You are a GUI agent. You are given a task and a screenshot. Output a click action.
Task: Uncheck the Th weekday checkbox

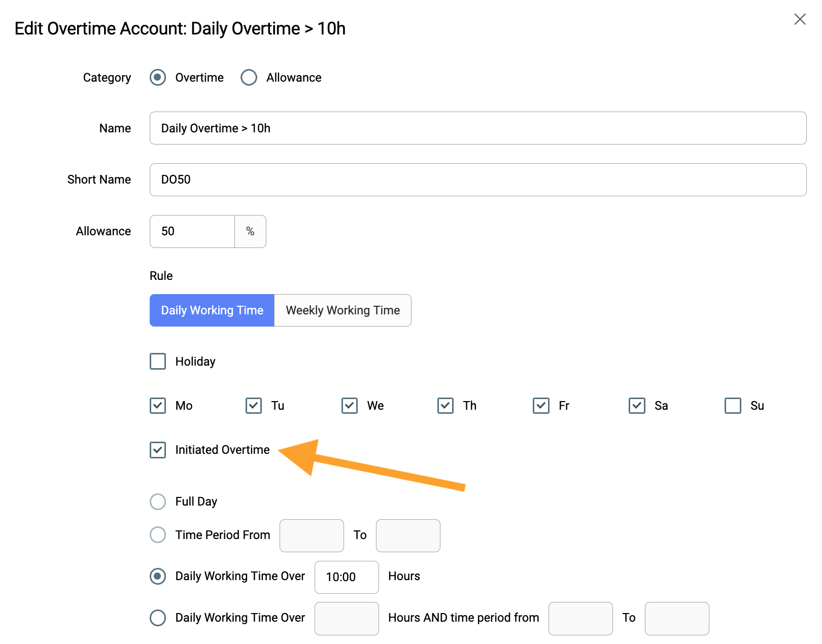tap(446, 406)
